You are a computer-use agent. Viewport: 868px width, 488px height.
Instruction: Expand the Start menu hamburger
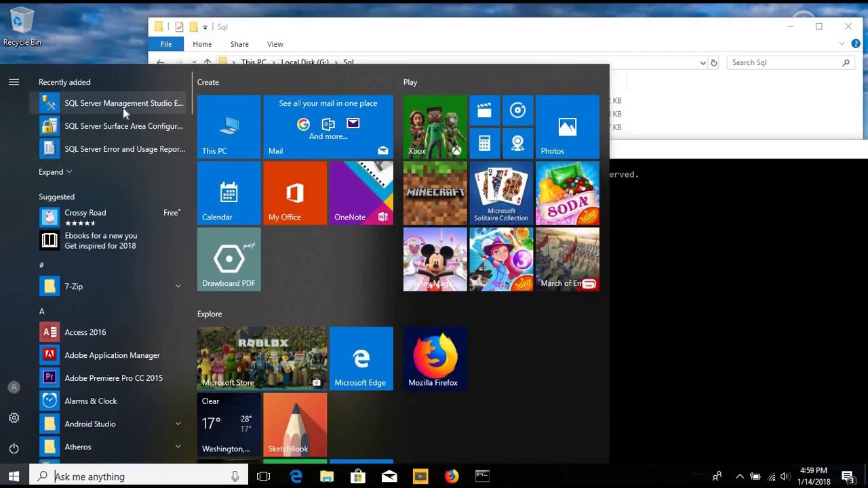coord(14,82)
